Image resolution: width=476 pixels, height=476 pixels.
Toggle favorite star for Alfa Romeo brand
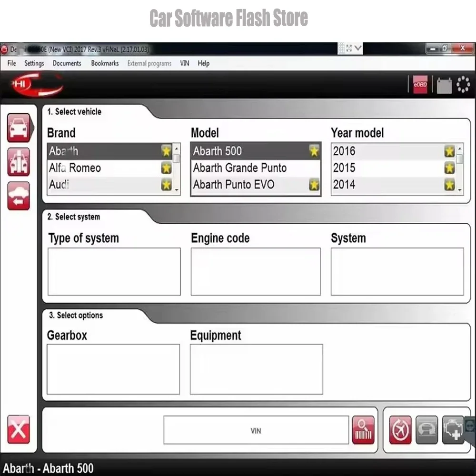(166, 168)
